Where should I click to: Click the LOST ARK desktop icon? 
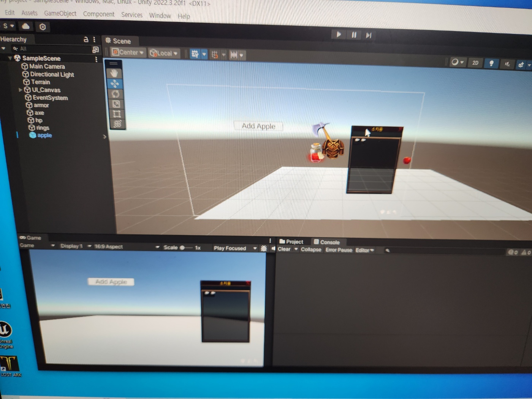[x=10, y=366]
